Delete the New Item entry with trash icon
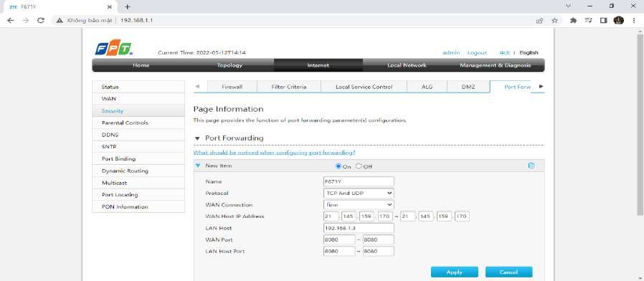 531,166
